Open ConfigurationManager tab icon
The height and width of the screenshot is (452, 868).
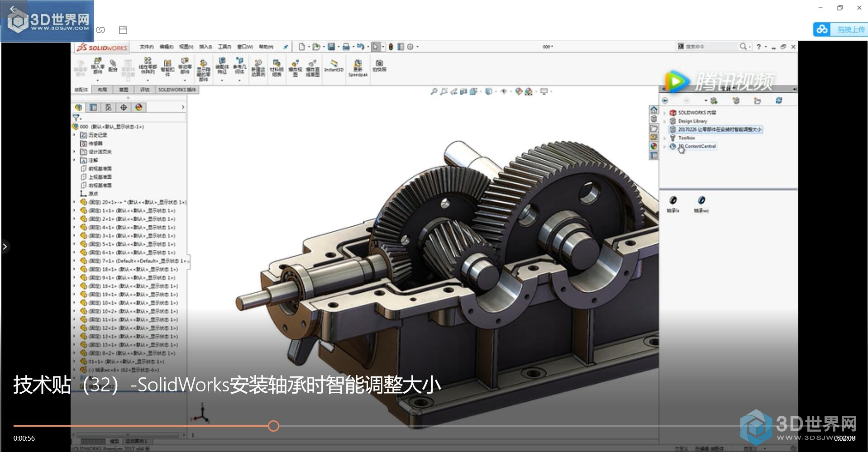click(x=108, y=107)
